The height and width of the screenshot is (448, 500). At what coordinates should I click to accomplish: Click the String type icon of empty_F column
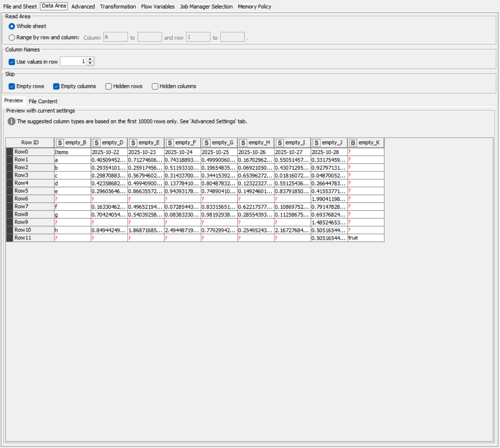click(170, 143)
